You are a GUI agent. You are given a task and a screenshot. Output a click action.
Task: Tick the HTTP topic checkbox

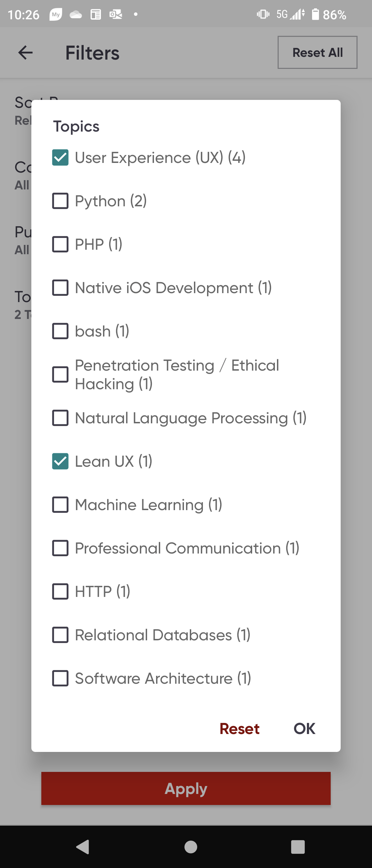tap(60, 591)
